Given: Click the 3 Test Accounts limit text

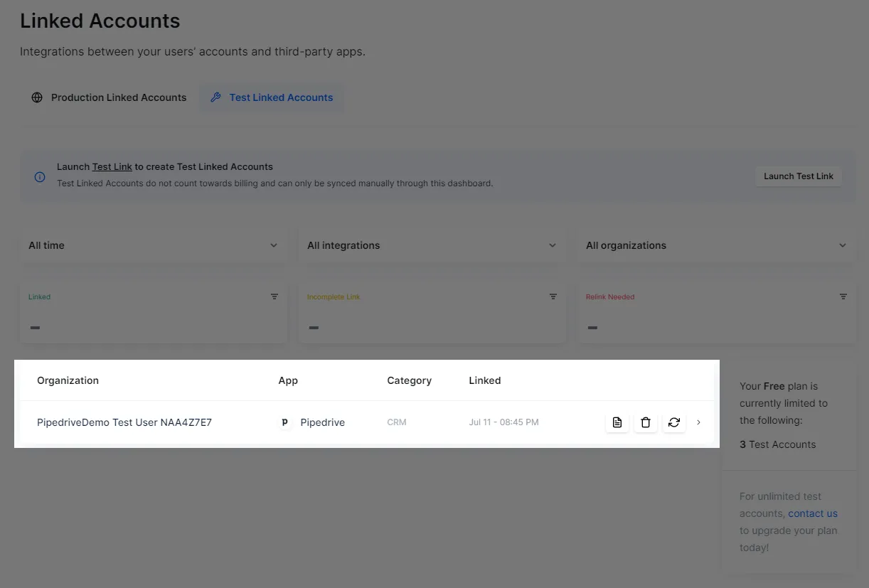Looking at the screenshot, I should [x=778, y=444].
